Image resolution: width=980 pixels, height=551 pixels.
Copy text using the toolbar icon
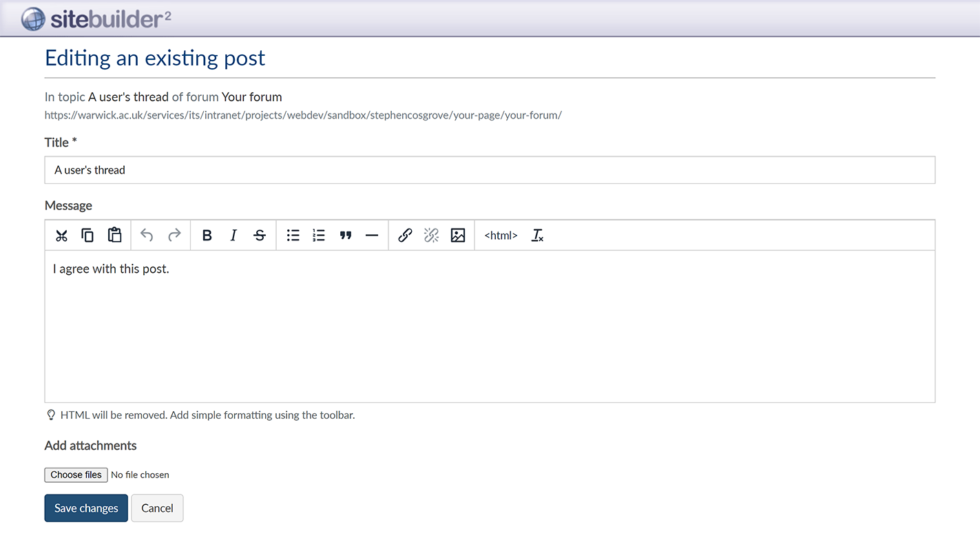pyautogui.click(x=87, y=235)
